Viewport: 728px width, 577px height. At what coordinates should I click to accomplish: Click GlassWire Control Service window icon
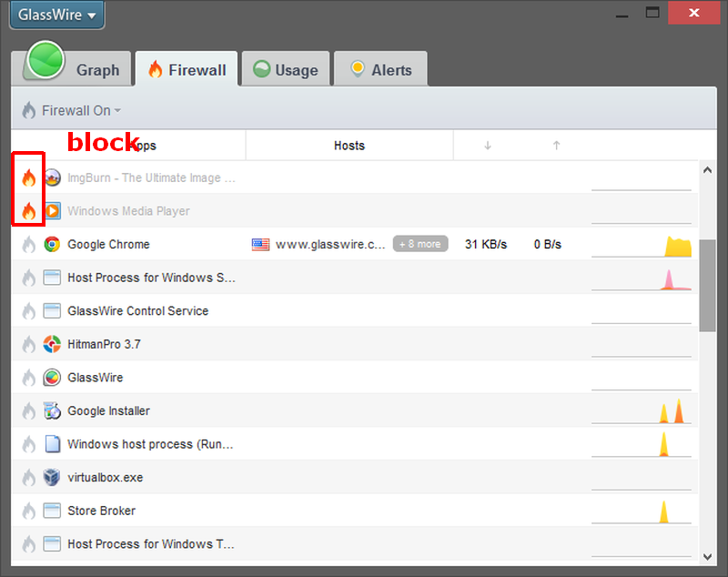coord(52,310)
